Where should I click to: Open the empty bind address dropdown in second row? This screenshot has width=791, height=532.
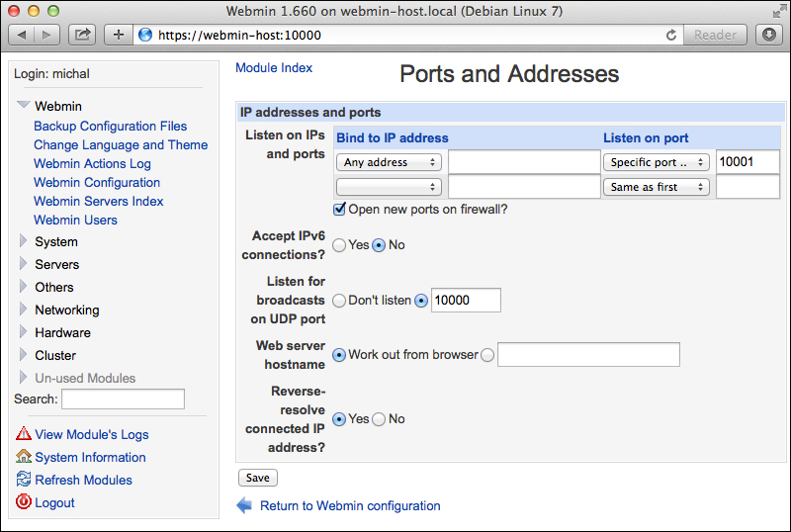pos(389,187)
